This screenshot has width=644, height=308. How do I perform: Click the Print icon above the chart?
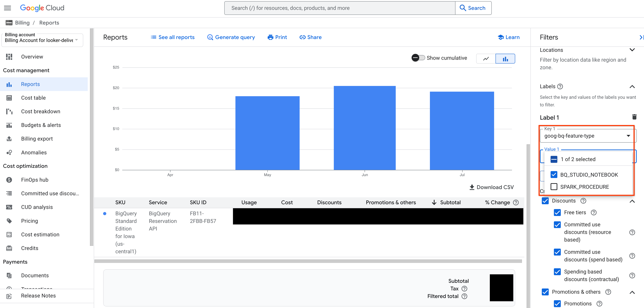tap(271, 37)
